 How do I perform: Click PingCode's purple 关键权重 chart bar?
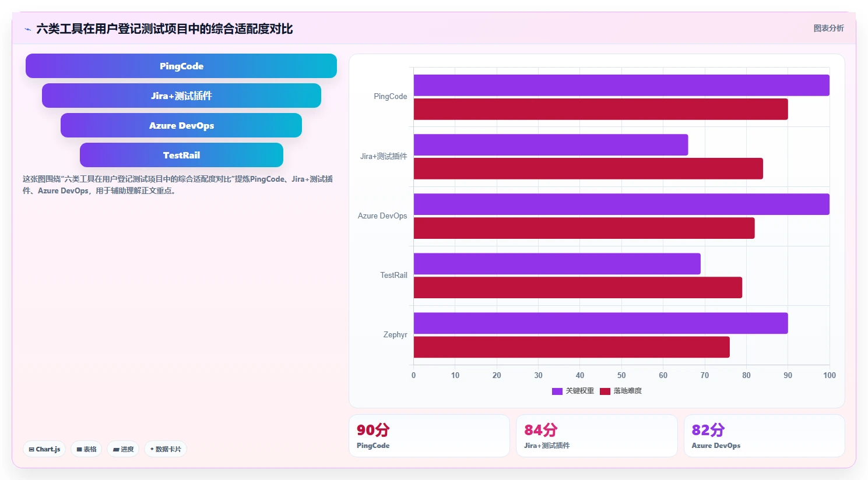pos(621,85)
